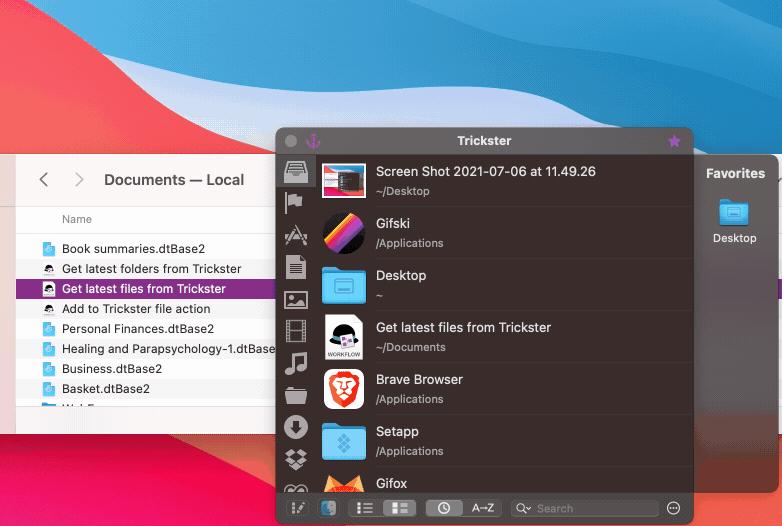This screenshot has width=782, height=526.
Task: Show the Applications filter in Trickster sidebar
Action: pos(296,235)
